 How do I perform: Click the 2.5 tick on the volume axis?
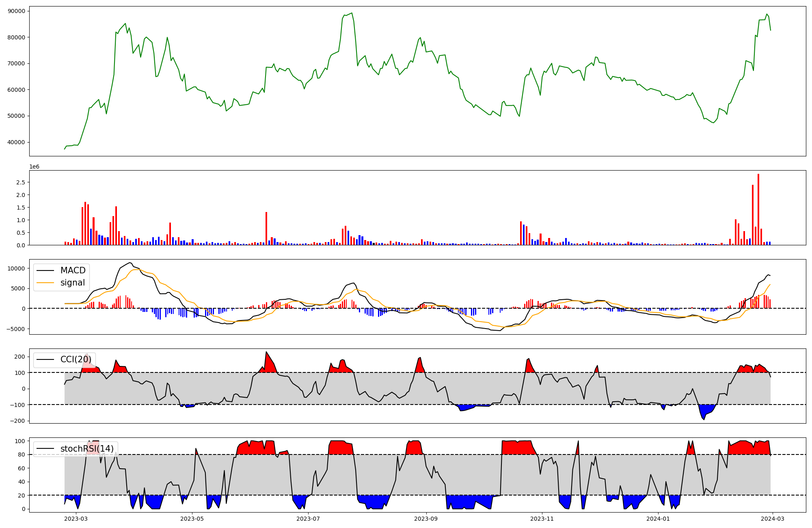click(x=20, y=182)
